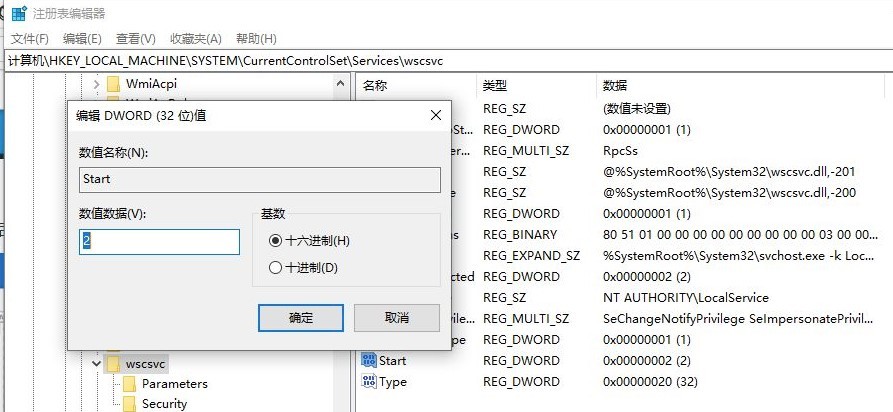Open the 文件(F) menu
This screenshot has width=893, height=412.
(x=30, y=38)
